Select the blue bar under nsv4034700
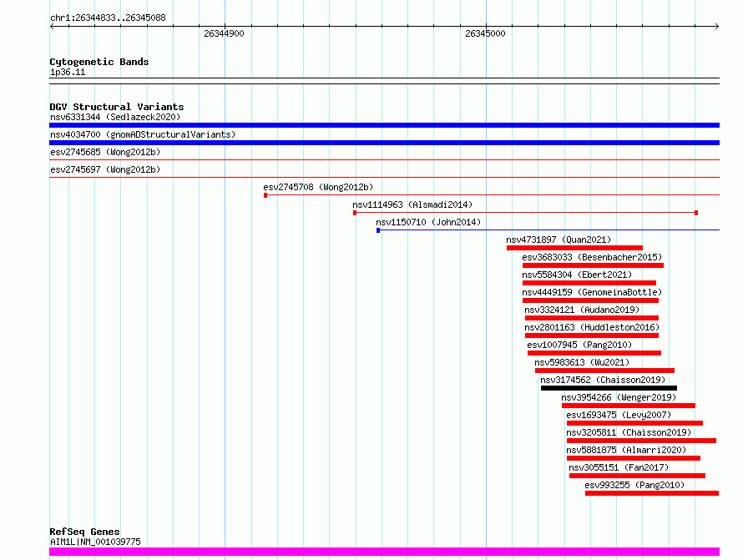The height and width of the screenshot is (560, 743). coord(384,143)
